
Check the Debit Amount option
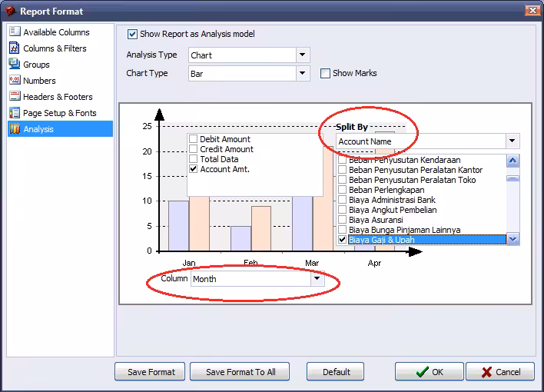tap(194, 139)
